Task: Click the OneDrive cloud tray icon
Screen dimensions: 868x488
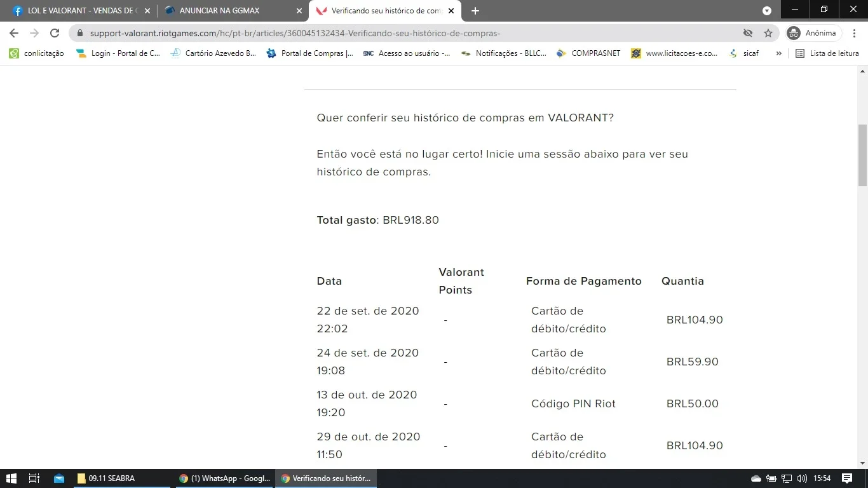Action: (x=756, y=478)
